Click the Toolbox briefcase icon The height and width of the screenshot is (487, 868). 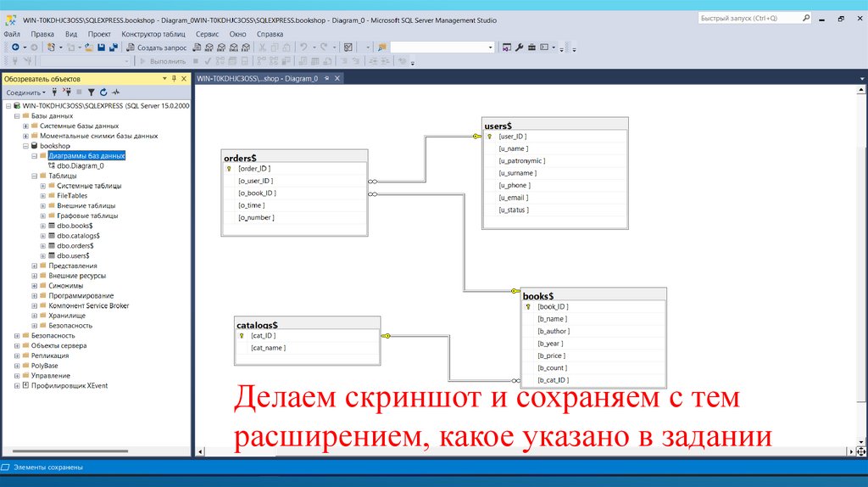[x=531, y=48]
